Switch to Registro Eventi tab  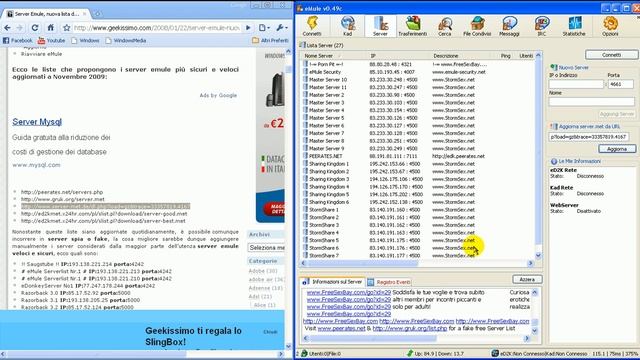[389, 282]
